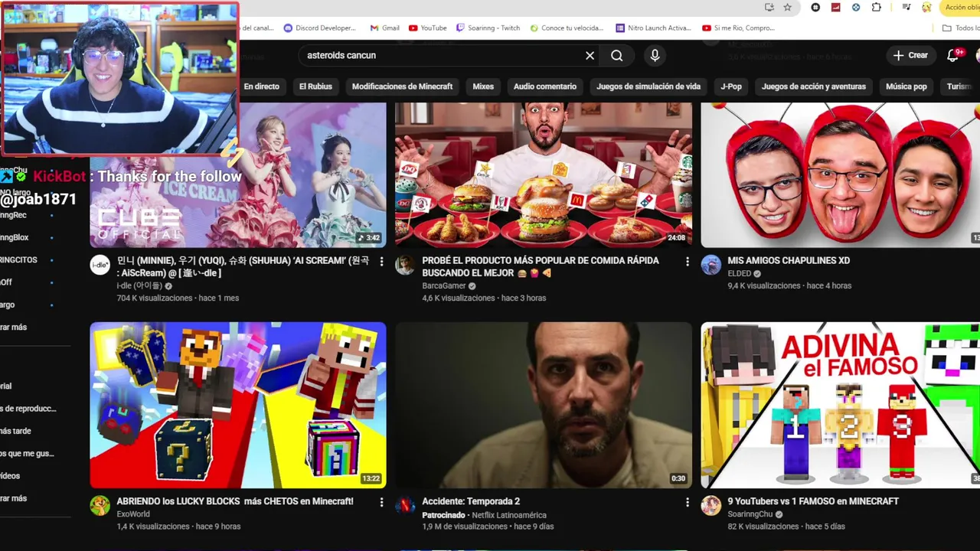
Task: Open the 'PROBÉ EL PRODUCTO MÁS POPULAR' title
Action: (x=541, y=266)
